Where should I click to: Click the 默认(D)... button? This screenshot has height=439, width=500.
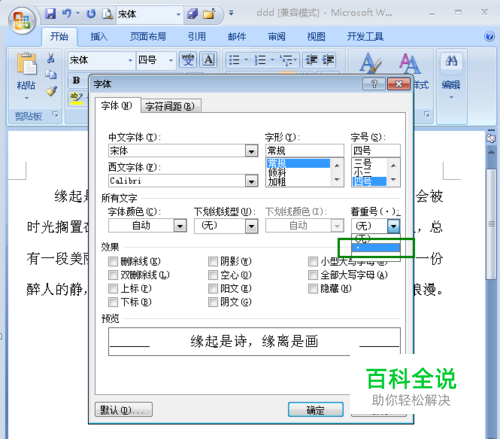coord(124,410)
